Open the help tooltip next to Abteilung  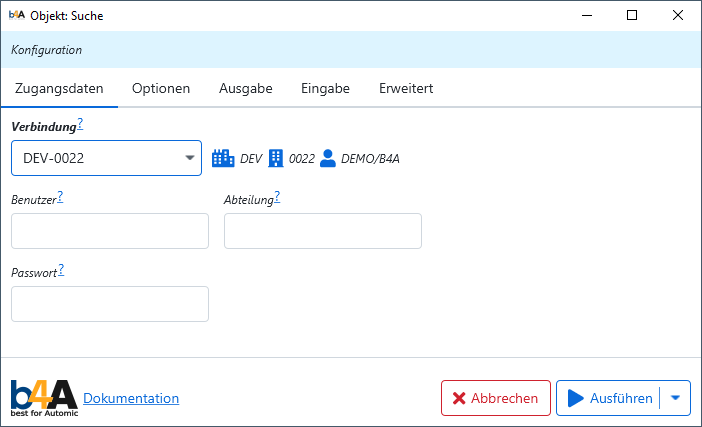pos(277,197)
